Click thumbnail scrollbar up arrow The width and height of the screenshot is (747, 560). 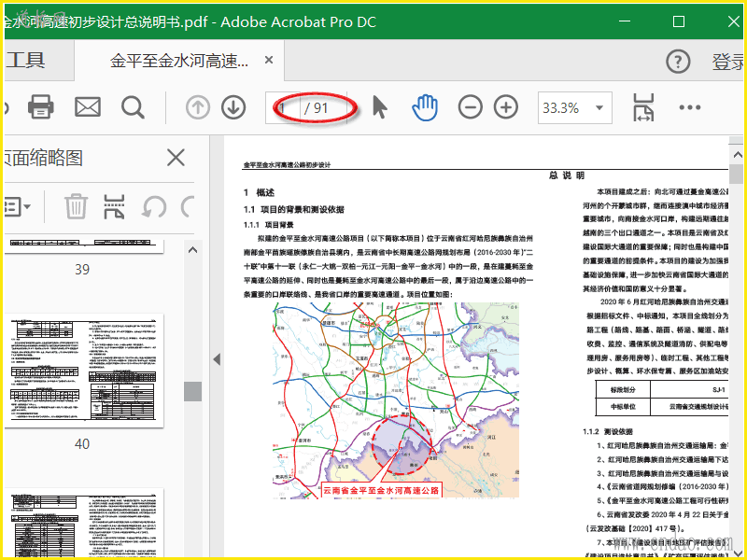[192, 250]
